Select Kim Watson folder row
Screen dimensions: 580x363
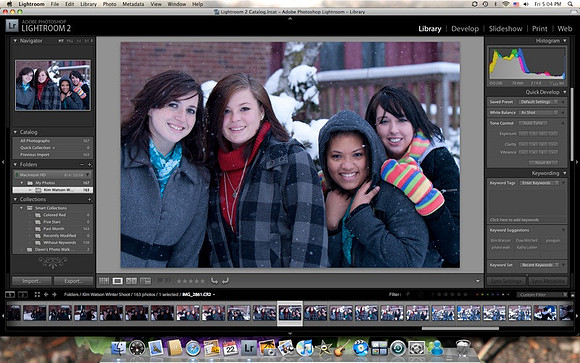(x=53, y=190)
